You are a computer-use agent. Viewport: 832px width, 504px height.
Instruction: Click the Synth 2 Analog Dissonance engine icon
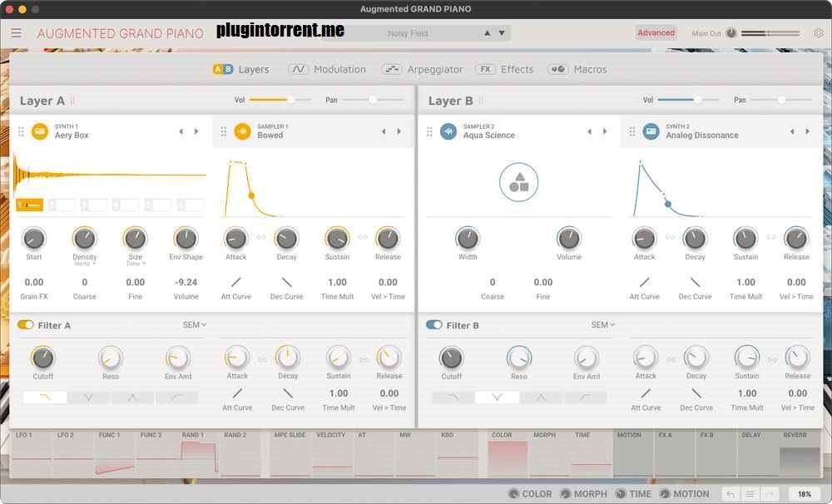(651, 131)
